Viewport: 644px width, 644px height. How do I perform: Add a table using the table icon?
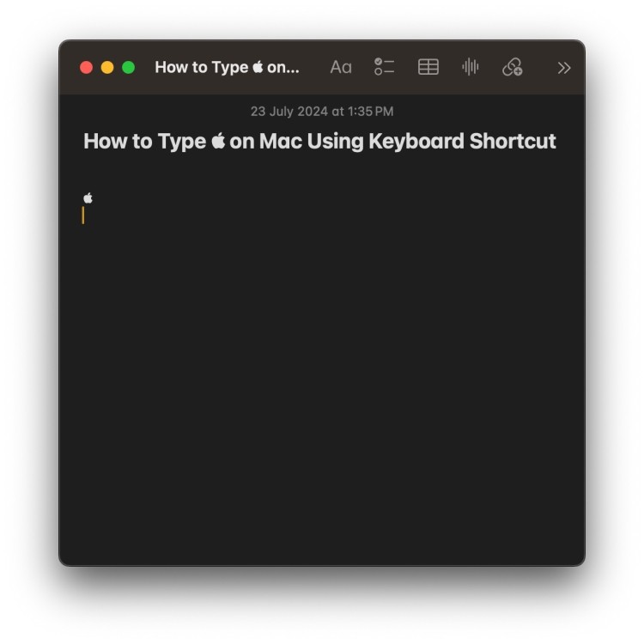pos(428,67)
